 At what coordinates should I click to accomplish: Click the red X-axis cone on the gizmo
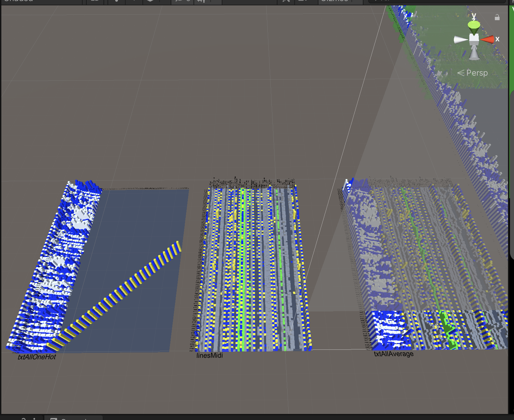tap(488, 40)
